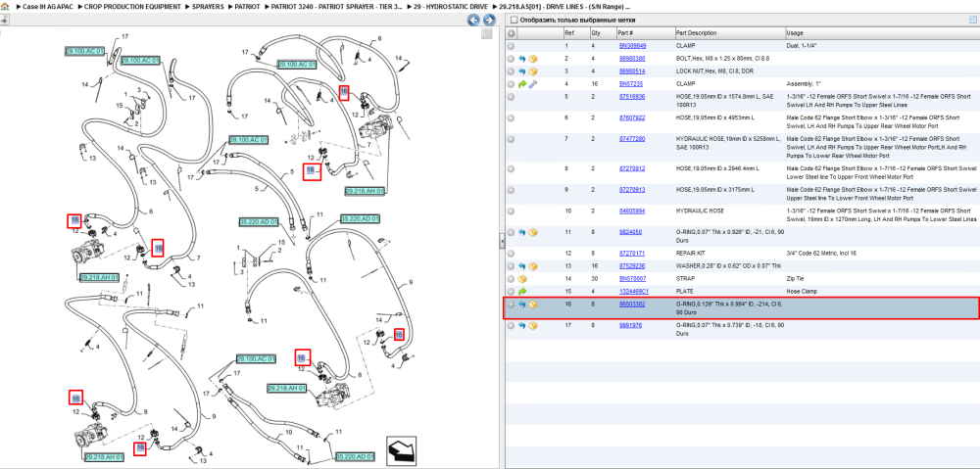Click the green arrow icon for plate 1324469C1

click(x=522, y=291)
